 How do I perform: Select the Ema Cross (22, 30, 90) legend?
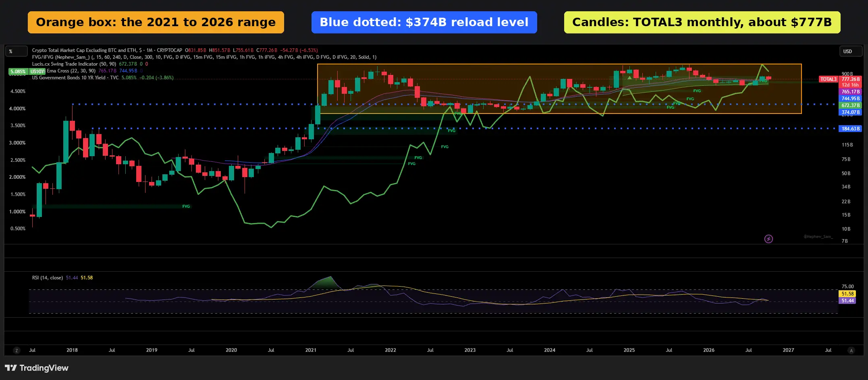pos(71,71)
